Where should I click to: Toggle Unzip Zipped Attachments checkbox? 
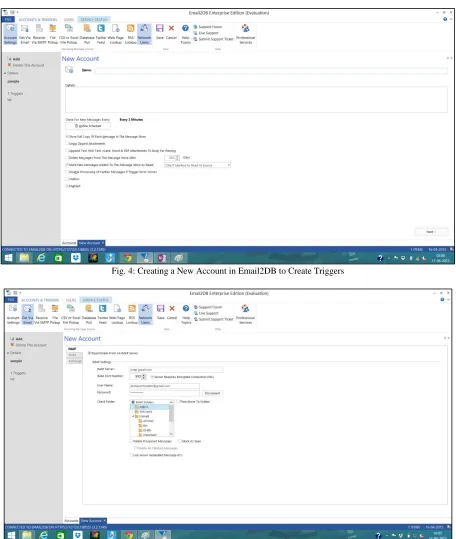(x=67, y=143)
